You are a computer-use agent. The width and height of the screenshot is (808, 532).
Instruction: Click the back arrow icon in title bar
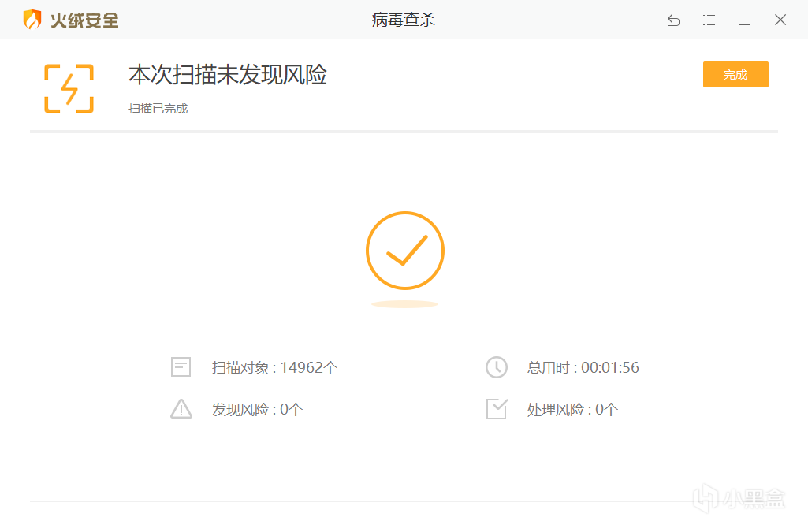[673, 20]
